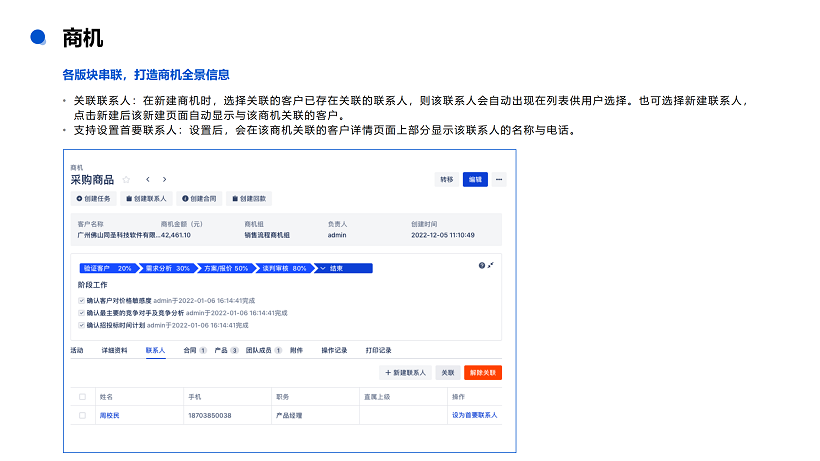Screen dimensions: 820x461
Task: Switch to the 合同 tab
Action: (195, 350)
